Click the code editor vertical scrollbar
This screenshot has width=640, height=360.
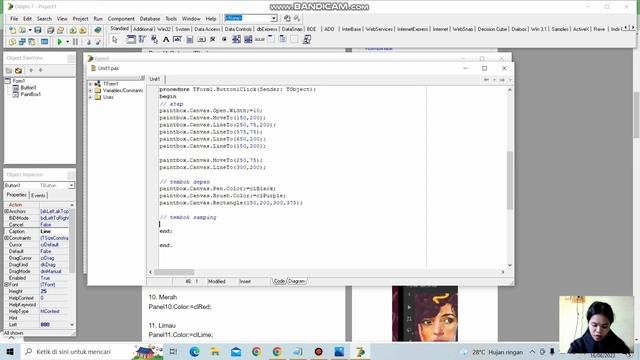click(509, 178)
